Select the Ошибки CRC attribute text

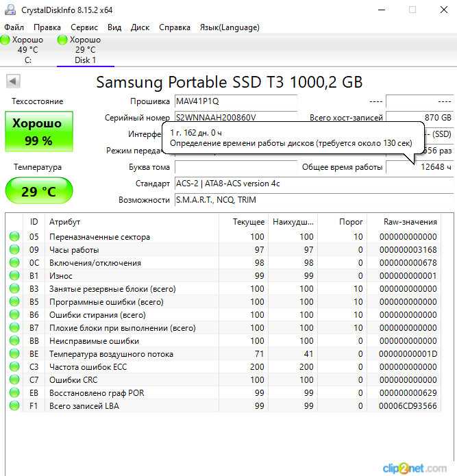(73, 380)
